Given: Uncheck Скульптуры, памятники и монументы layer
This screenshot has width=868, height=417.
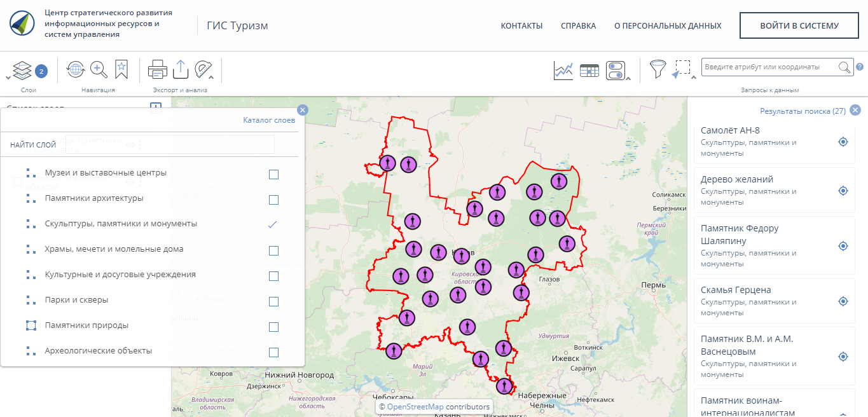Looking at the screenshot, I should (273, 224).
